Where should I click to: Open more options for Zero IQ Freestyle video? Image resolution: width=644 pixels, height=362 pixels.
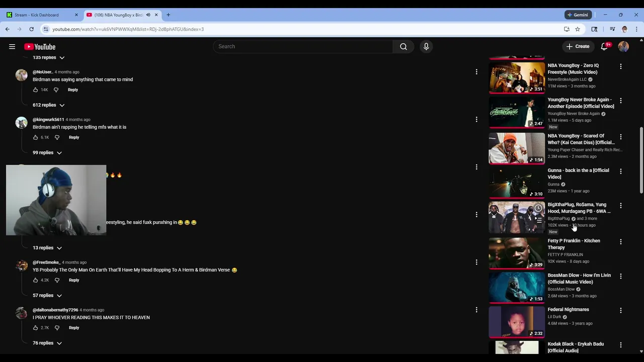(x=621, y=66)
